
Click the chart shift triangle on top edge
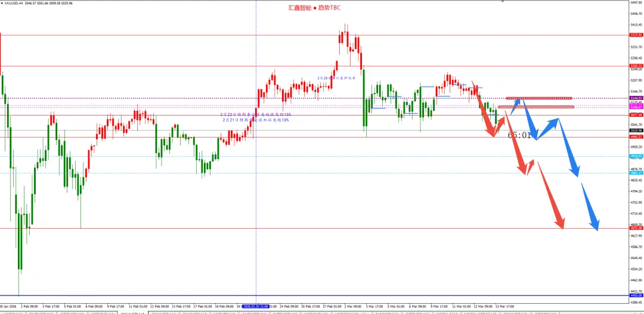(x=503, y=1)
